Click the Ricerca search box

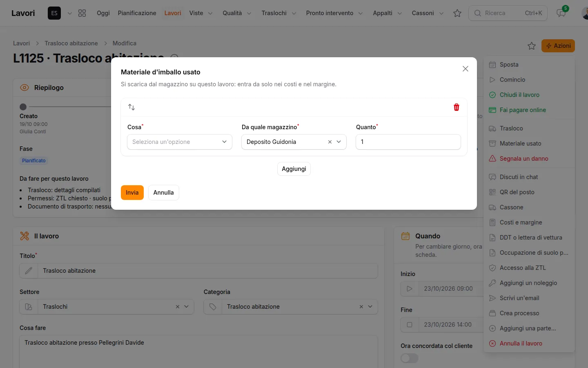click(508, 13)
